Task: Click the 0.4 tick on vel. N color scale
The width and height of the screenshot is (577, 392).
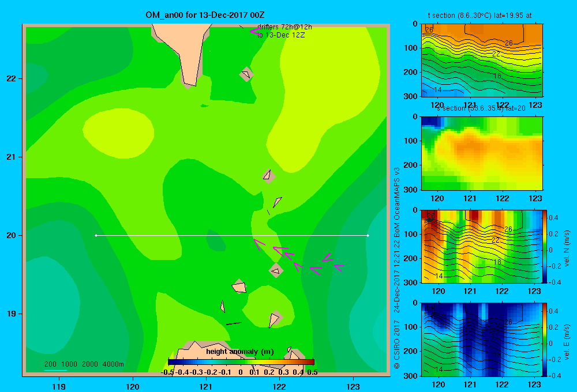Action: click(x=553, y=218)
